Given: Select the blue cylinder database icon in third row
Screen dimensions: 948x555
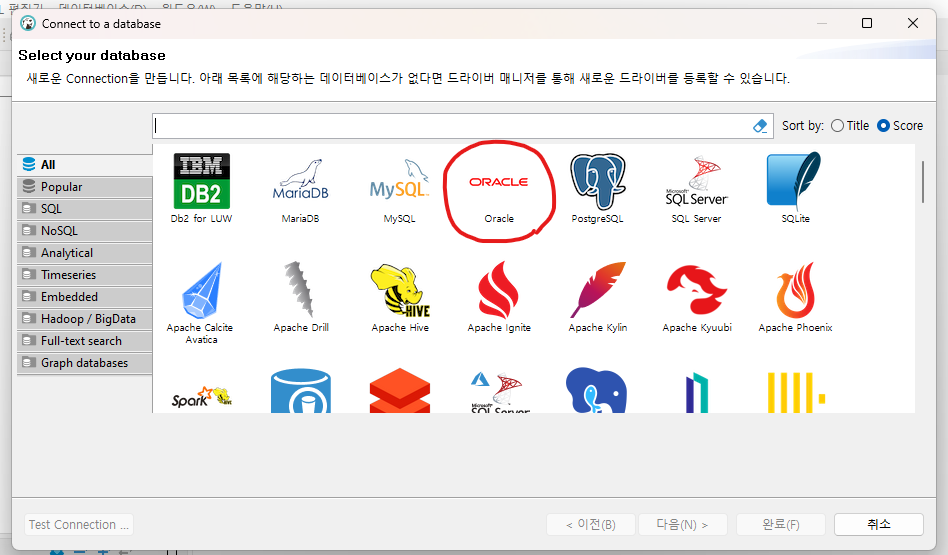Looking at the screenshot, I should 300,391.
